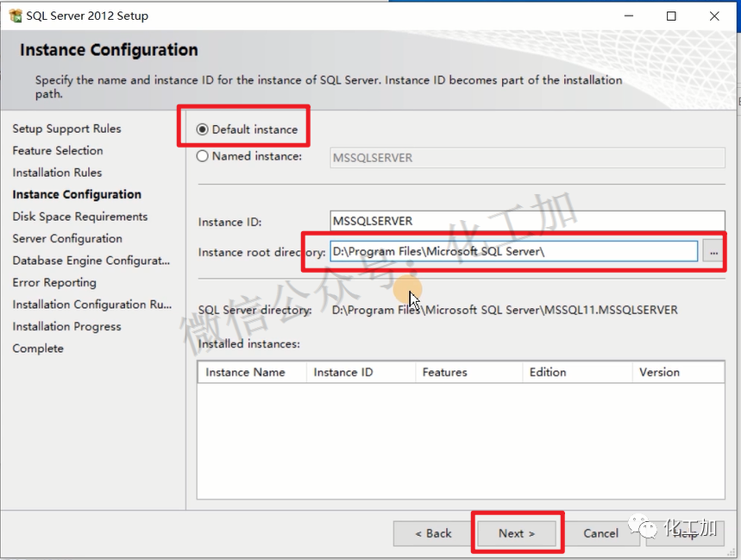Select the Complete step

point(38,349)
